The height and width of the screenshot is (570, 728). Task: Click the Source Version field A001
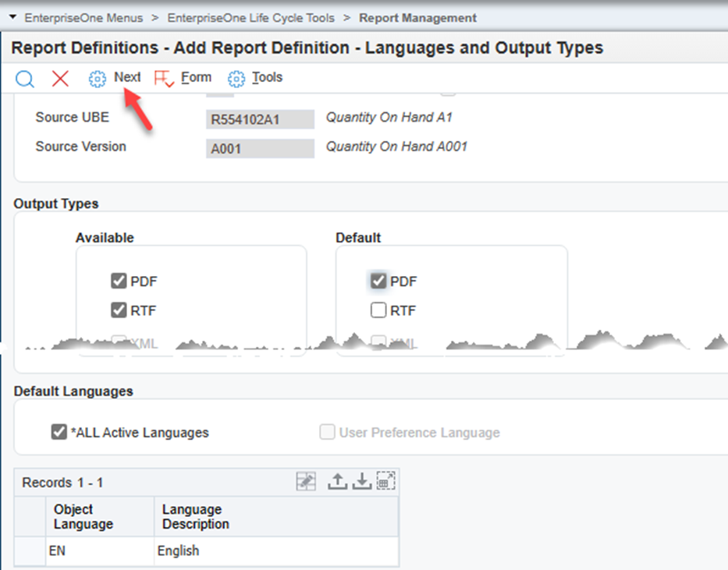[260, 148]
